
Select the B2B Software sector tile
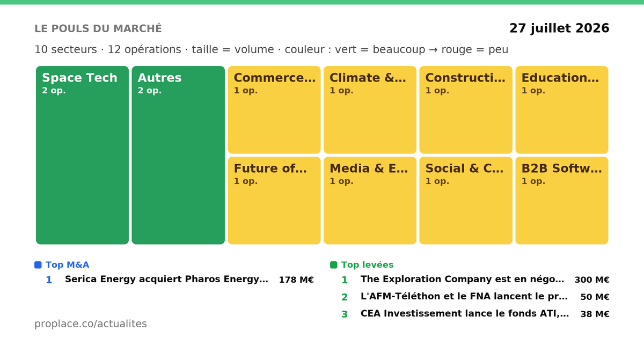click(x=562, y=201)
